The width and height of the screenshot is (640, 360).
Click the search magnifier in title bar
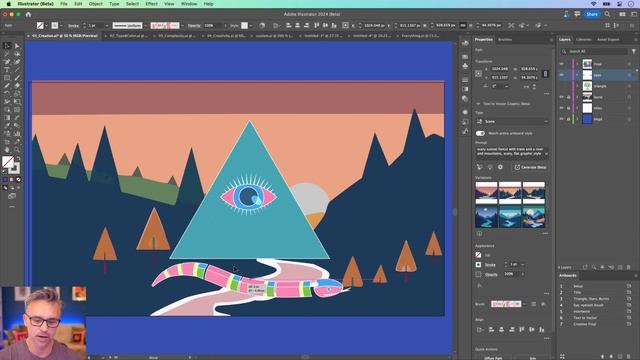coord(607,14)
